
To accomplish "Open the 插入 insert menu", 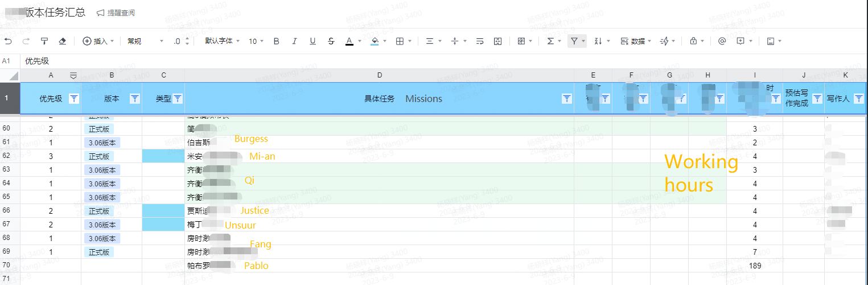I will coord(98,41).
